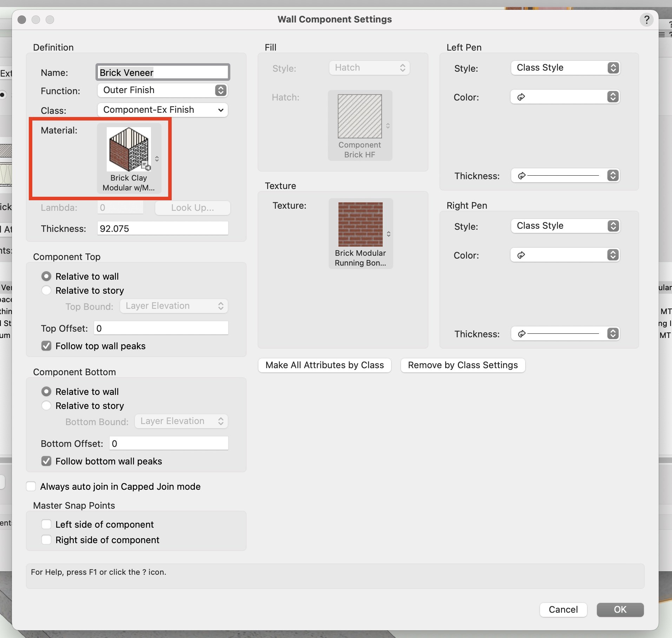Screen dimensions: 672x638
Task: Expand the Class dropdown Component-Ex Finish
Action: [x=163, y=110]
